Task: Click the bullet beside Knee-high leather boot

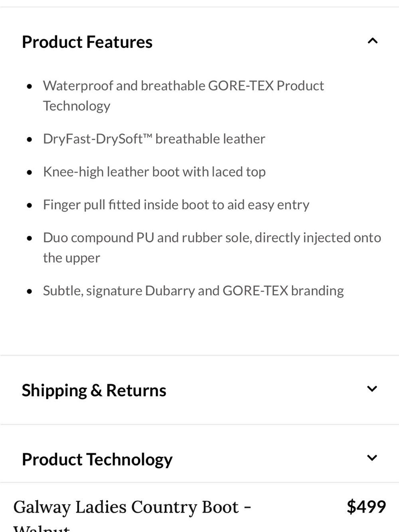Action: [29, 173]
